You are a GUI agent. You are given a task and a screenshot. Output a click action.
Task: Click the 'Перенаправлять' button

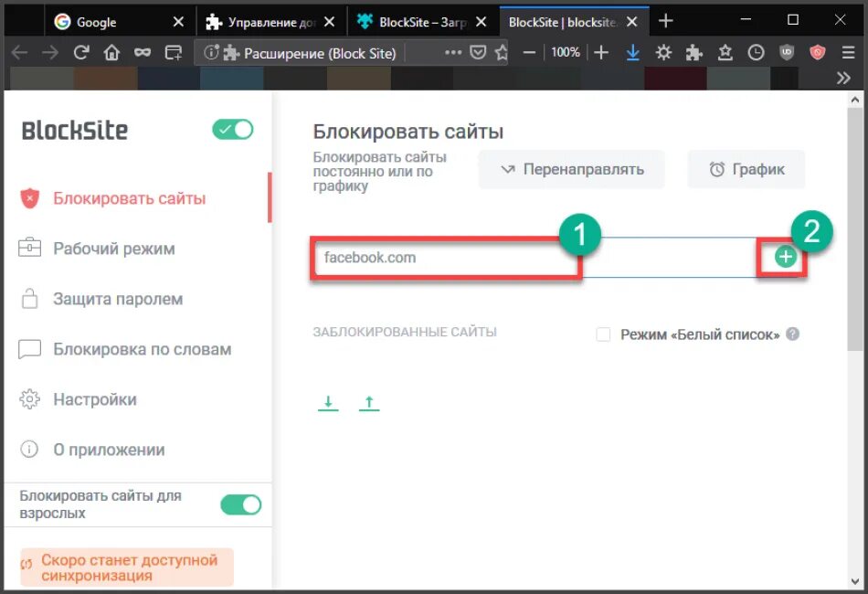pos(571,169)
